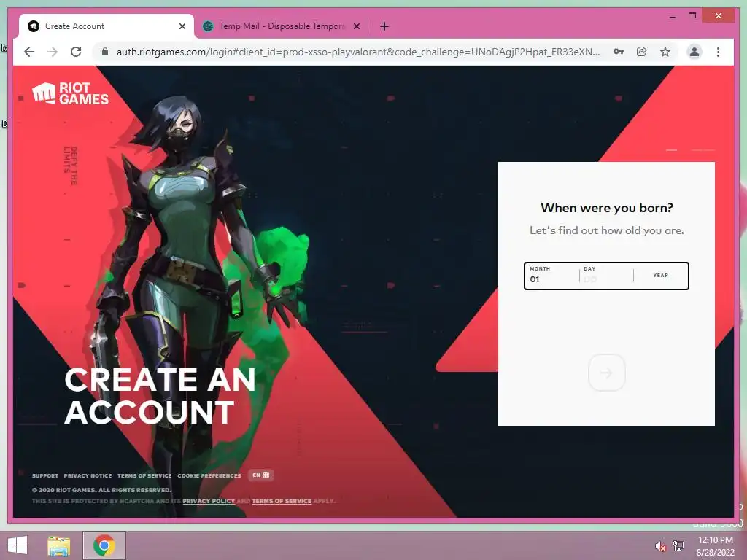Click the share page icon
The width and height of the screenshot is (747, 560).
pos(642,52)
